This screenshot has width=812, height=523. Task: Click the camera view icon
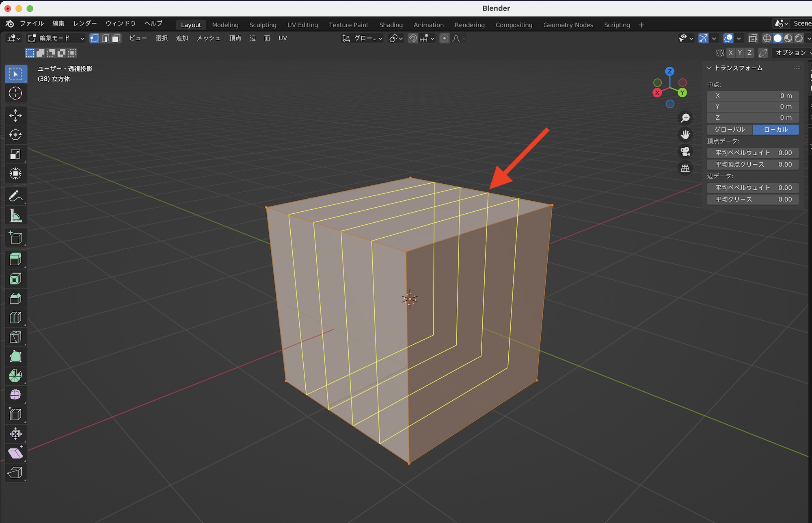tap(685, 151)
